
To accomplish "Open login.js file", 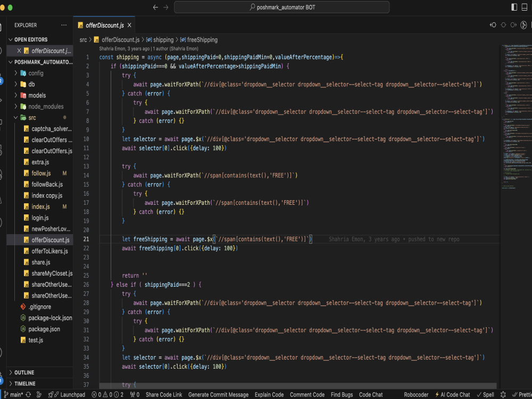I will (x=40, y=218).
